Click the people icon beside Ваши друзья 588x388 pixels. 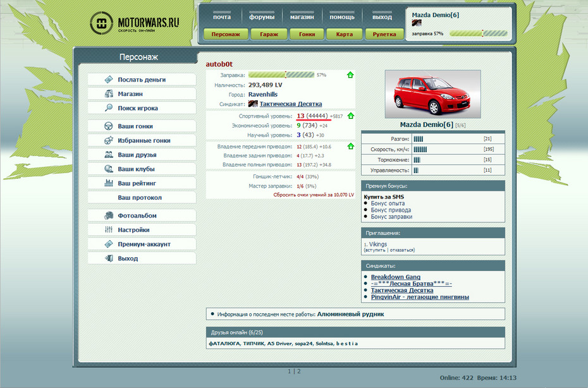pos(108,154)
